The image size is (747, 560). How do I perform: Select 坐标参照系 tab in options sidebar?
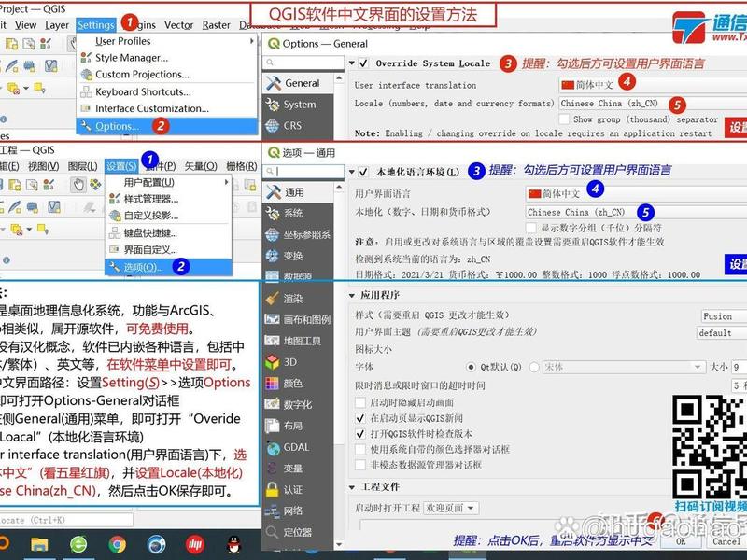point(298,234)
